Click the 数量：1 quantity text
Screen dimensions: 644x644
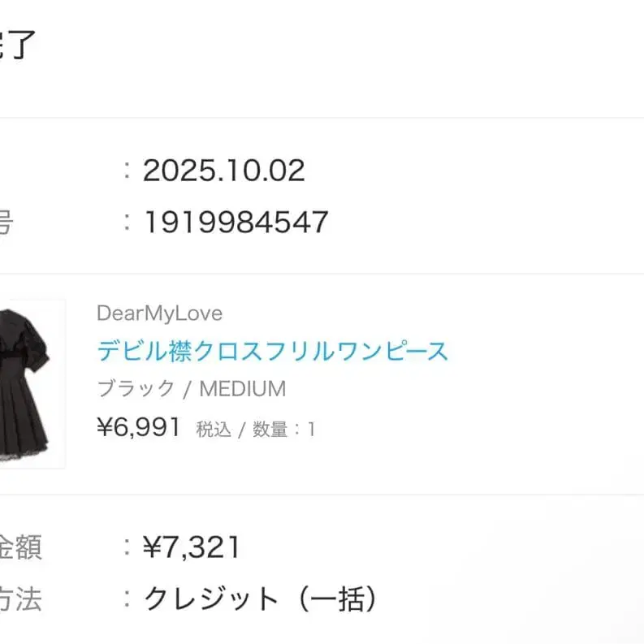pos(283,430)
